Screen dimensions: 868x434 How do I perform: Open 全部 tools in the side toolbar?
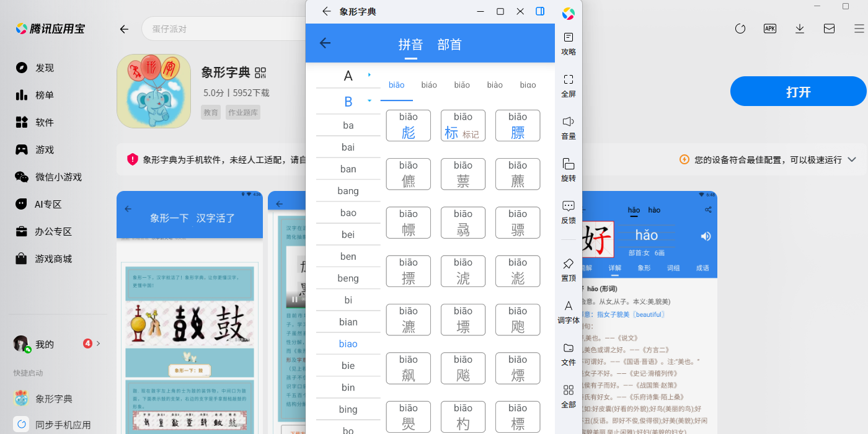[569, 397]
